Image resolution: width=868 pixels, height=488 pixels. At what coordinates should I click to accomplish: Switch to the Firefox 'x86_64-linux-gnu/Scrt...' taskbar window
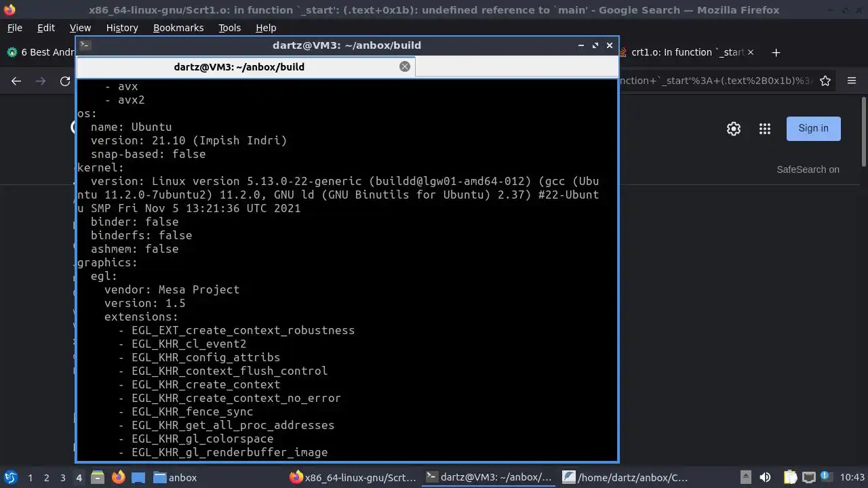[353, 478]
